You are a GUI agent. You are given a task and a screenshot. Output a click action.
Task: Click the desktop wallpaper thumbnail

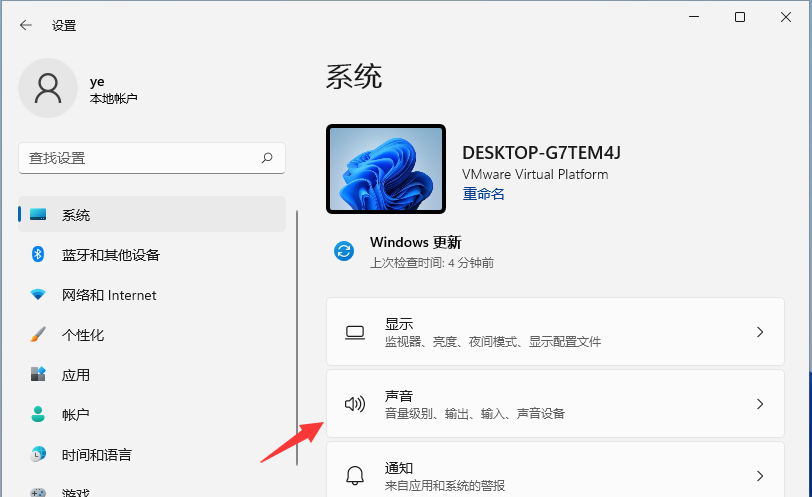coord(385,169)
